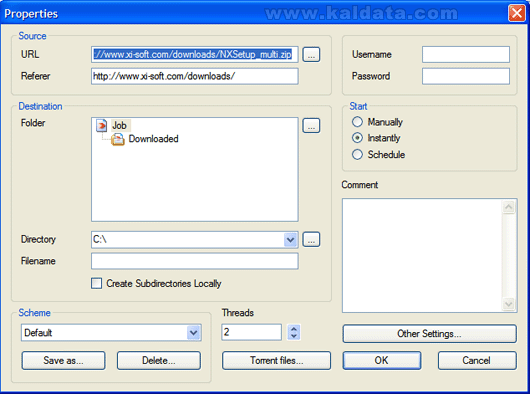Click the browse button next to Folder tree
The height and width of the screenshot is (394, 530).
pyautogui.click(x=311, y=125)
